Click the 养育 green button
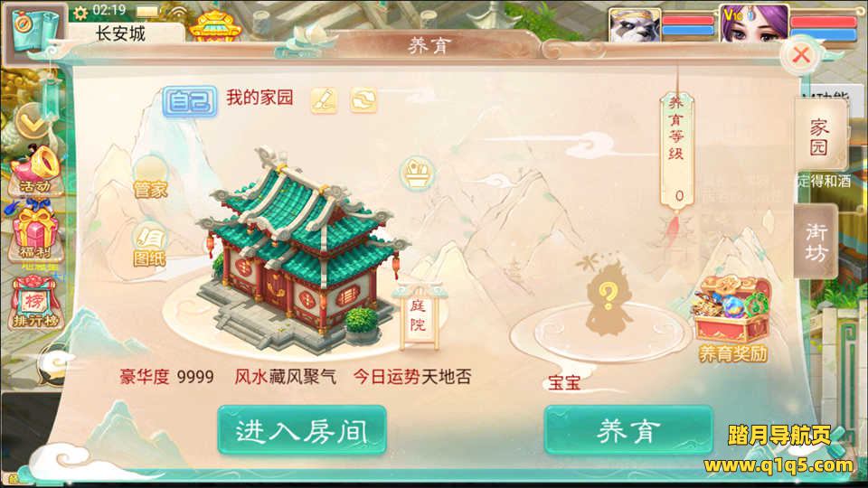The height and width of the screenshot is (488, 868). coord(629,430)
